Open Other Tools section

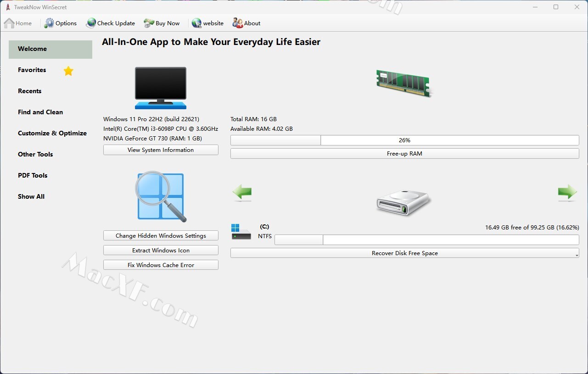click(x=35, y=154)
